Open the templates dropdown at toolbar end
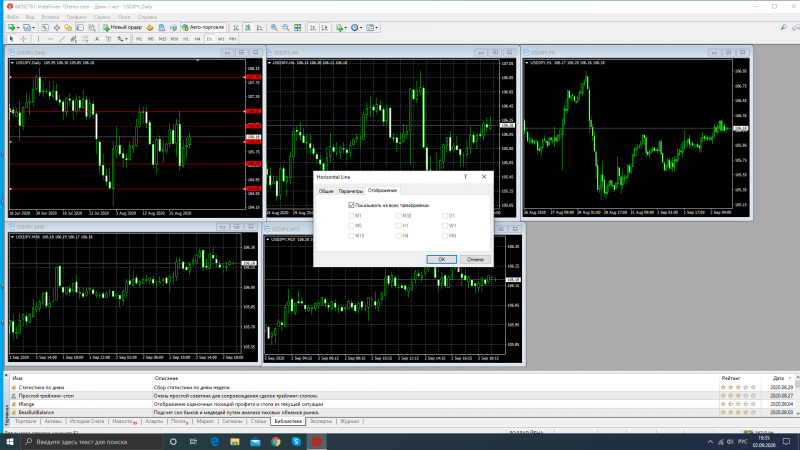The width and height of the screenshot is (800, 450). click(378, 27)
